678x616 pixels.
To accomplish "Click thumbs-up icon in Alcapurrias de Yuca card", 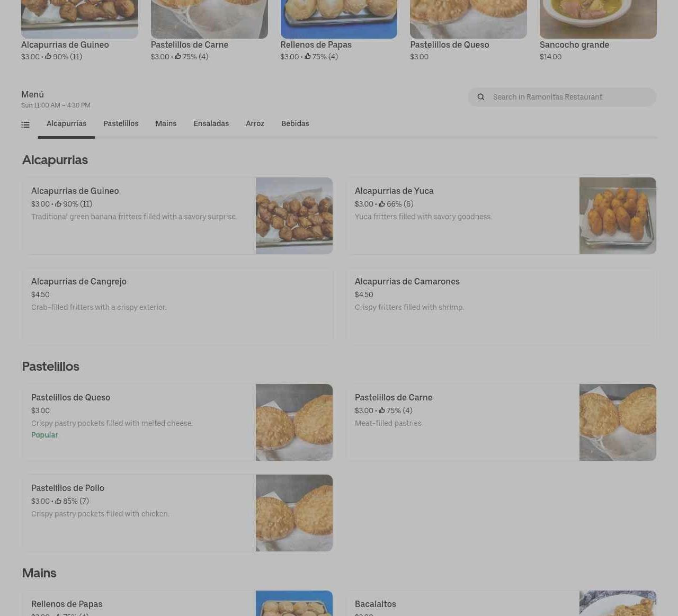I will (x=382, y=204).
